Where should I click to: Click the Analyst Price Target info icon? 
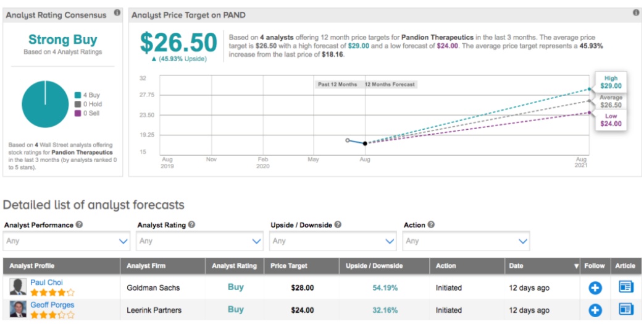click(635, 13)
